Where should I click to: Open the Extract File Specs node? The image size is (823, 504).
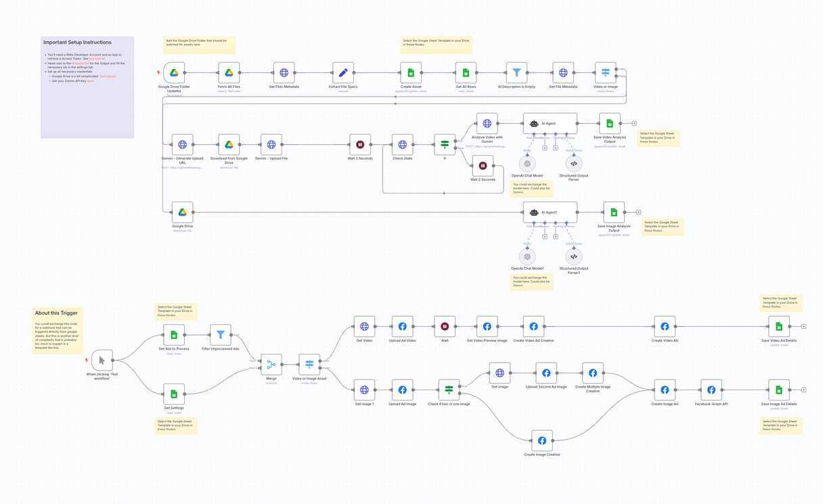pos(342,72)
